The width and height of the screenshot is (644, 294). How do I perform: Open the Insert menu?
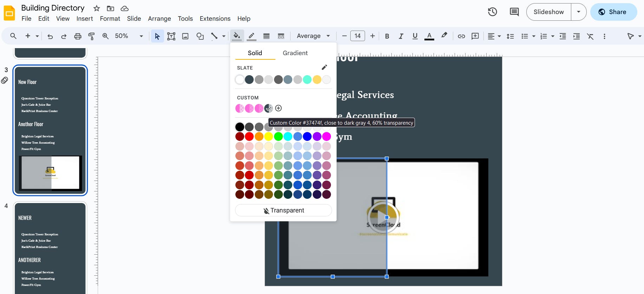click(85, 19)
